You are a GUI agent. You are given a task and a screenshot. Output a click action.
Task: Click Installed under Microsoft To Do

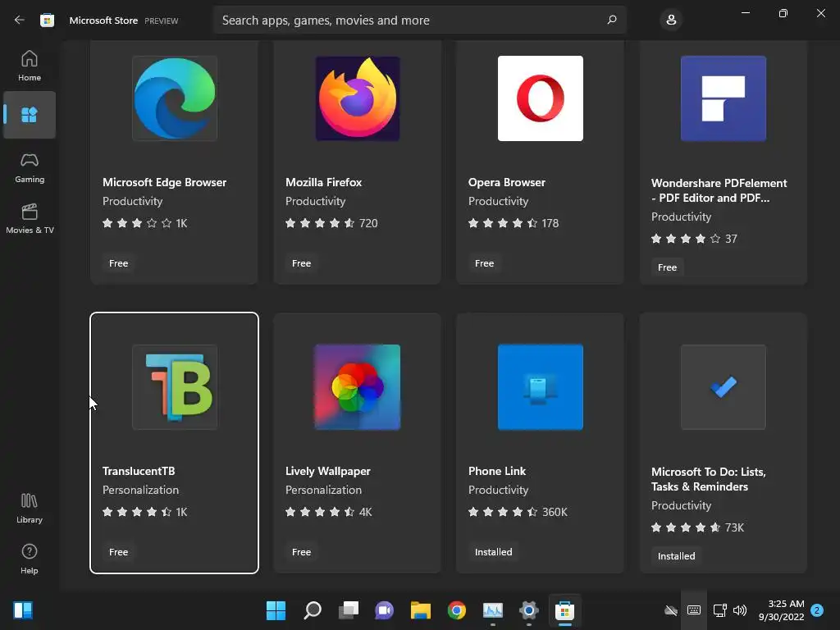pyautogui.click(x=676, y=556)
